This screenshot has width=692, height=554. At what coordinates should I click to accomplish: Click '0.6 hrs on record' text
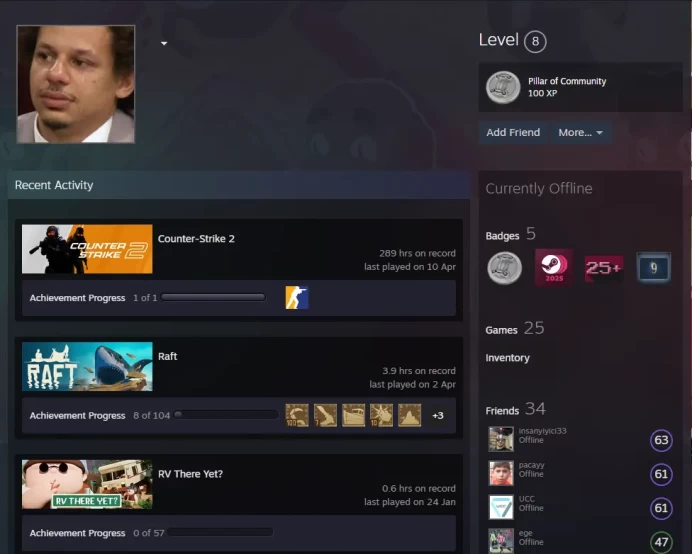418,489
